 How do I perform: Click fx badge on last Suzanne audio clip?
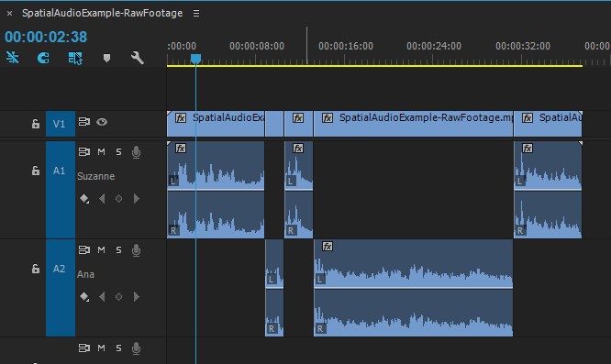click(528, 149)
